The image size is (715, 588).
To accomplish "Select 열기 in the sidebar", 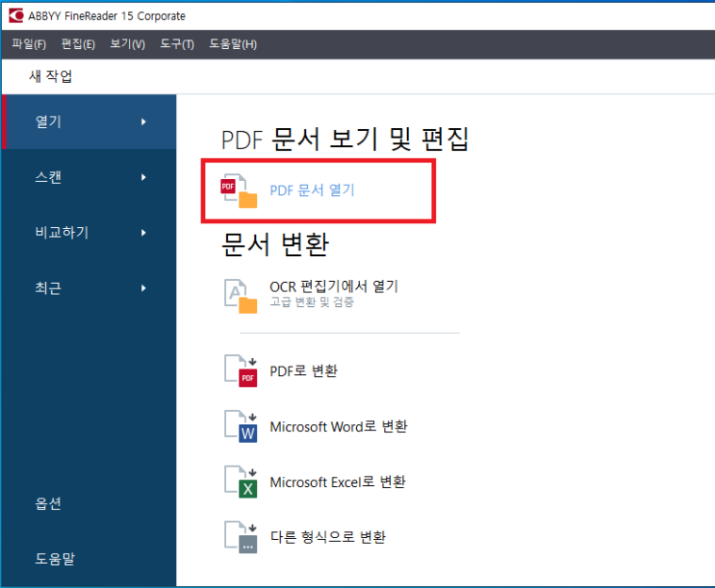I will pyautogui.click(x=89, y=122).
